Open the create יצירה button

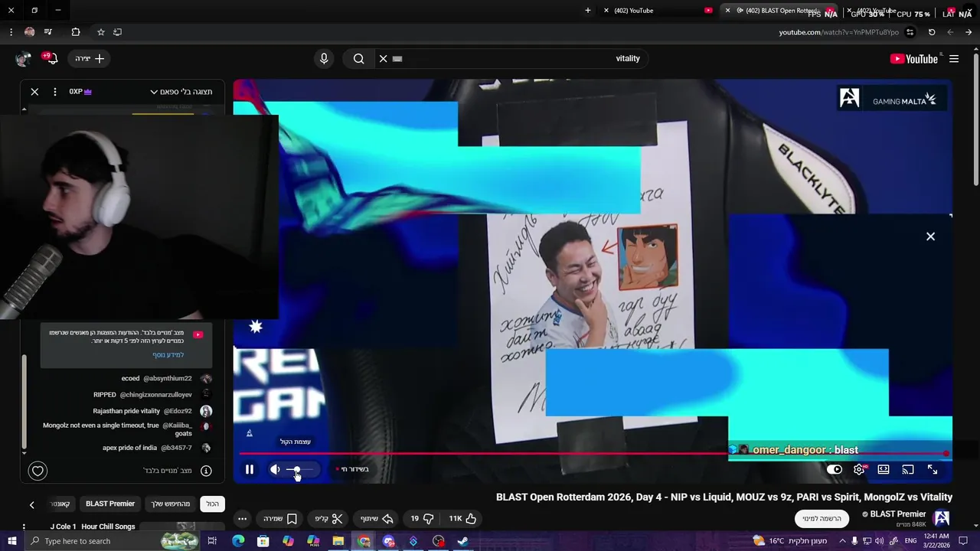(x=90, y=59)
